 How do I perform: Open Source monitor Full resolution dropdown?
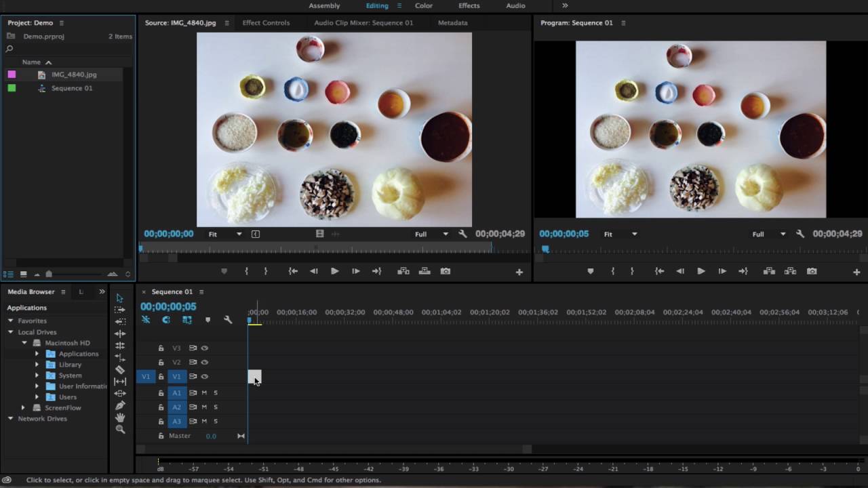tap(431, 234)
